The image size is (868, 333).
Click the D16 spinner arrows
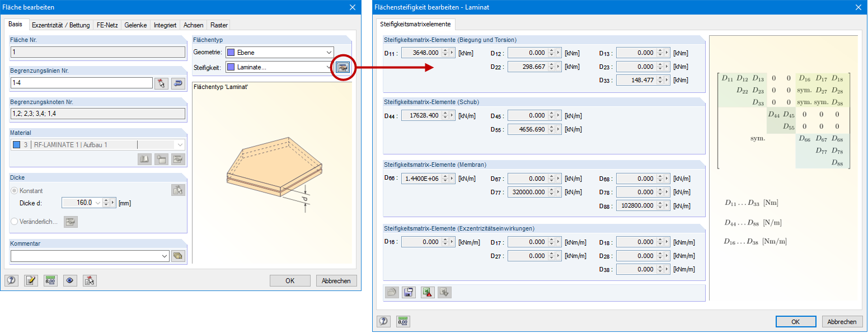(445, 242)
